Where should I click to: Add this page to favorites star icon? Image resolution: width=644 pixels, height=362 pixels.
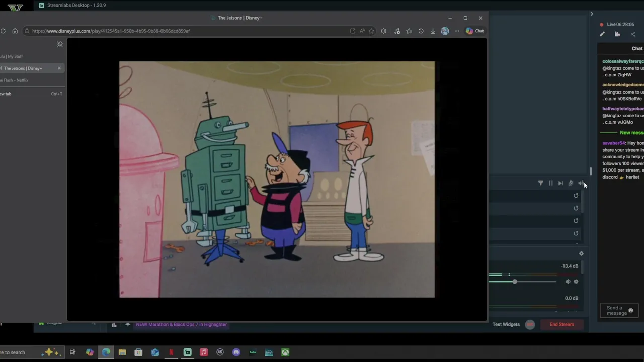coord(371,31)
